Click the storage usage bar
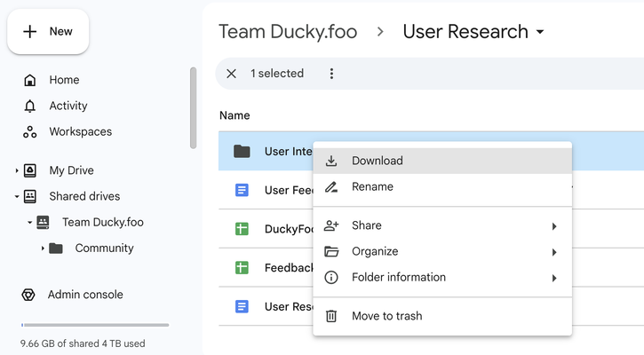The image size is (644, 355). point(95,325)
